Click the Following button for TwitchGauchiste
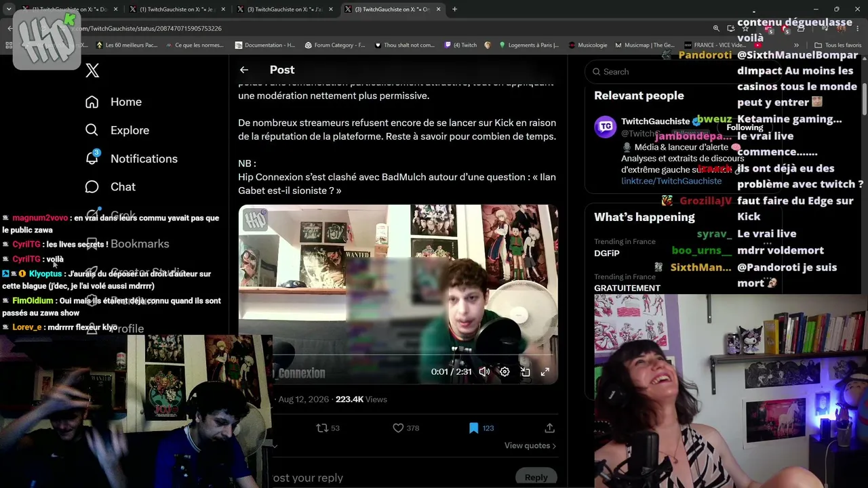 click(745, 127)
